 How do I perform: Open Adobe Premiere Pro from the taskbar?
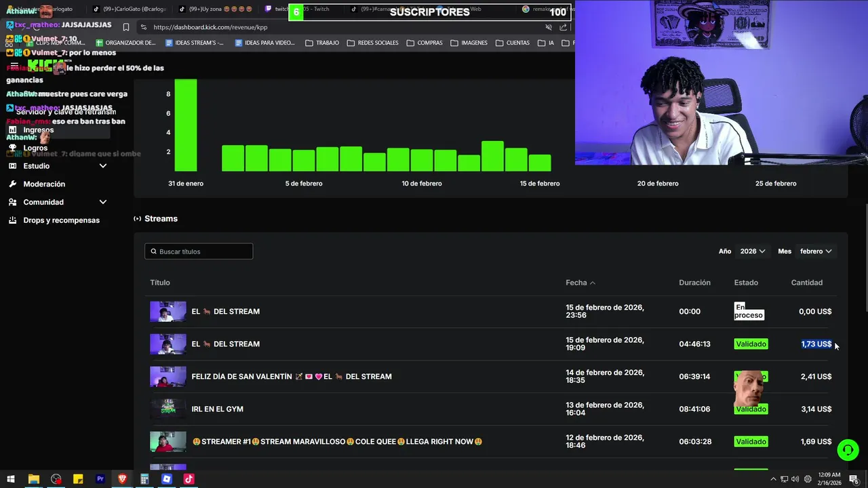point(100,479)
